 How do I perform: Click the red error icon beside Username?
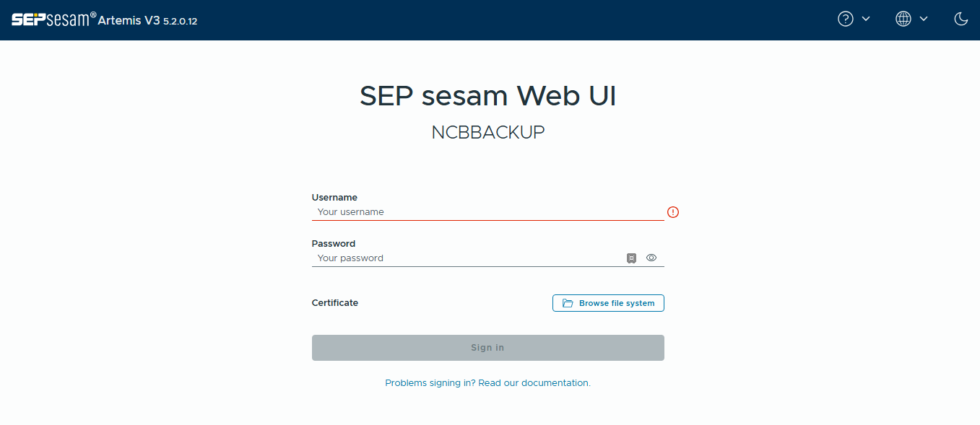coord(673,212)
